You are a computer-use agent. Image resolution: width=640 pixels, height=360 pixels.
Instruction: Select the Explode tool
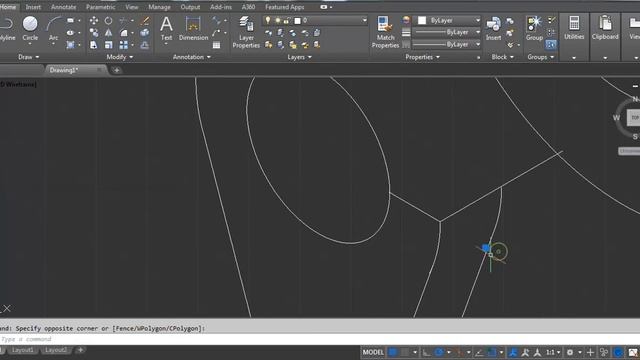[x=144, y=33]
